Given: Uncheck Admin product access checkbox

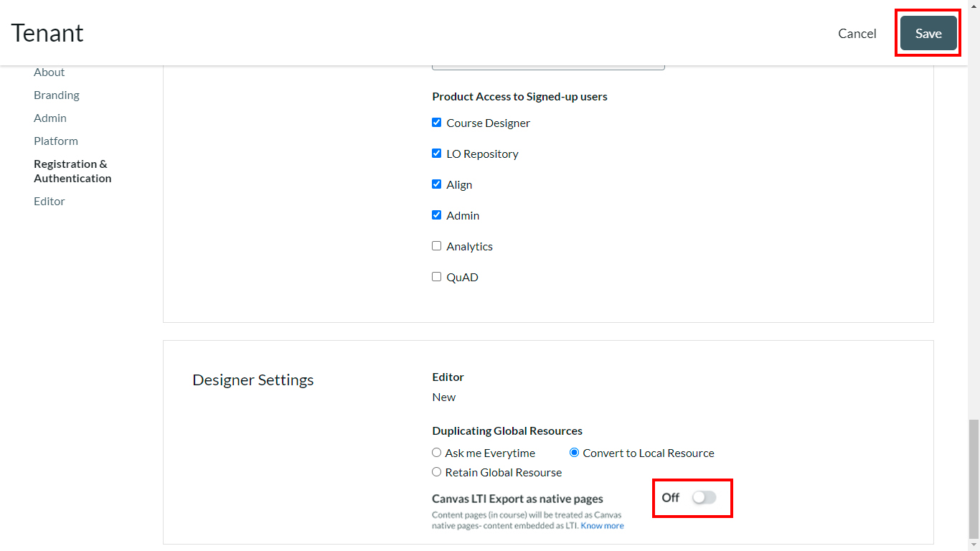Looking at the screenshot, I should coord(436,215).
